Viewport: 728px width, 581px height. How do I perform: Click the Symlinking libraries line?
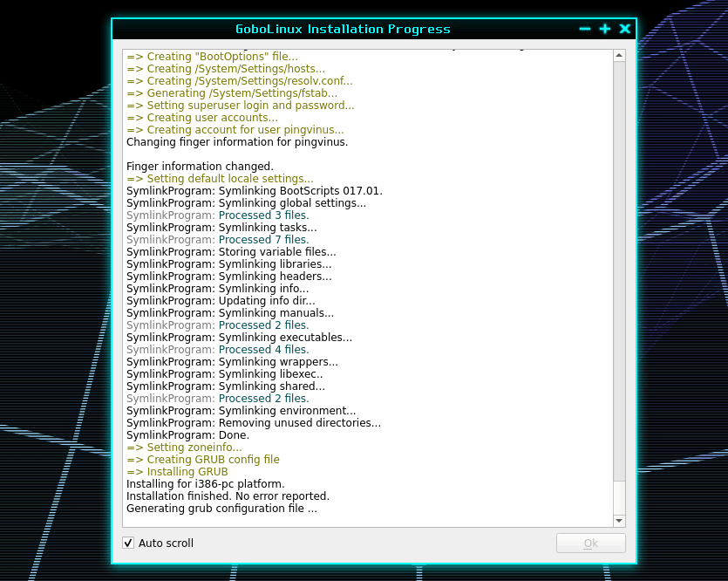coord(229,264)
